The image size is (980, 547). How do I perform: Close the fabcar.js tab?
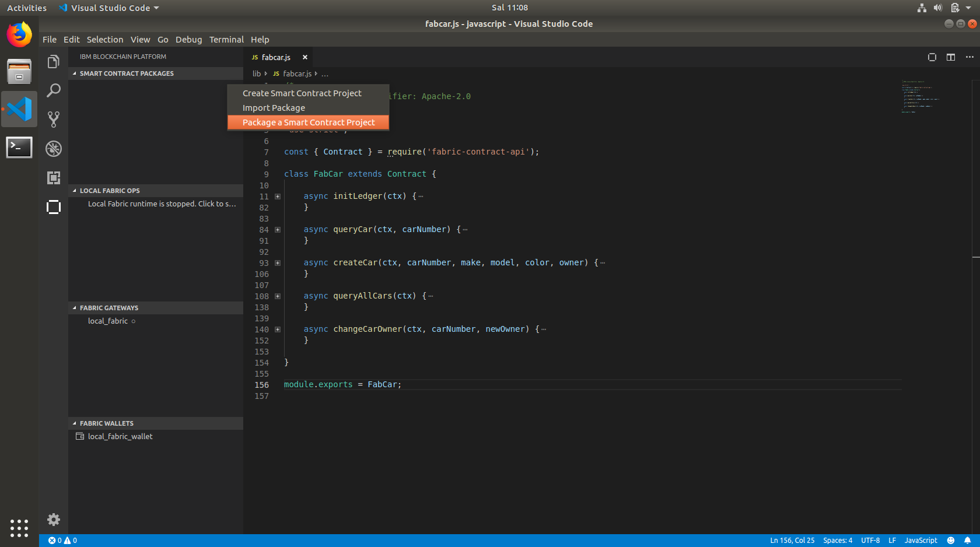(x=305, y=57)
